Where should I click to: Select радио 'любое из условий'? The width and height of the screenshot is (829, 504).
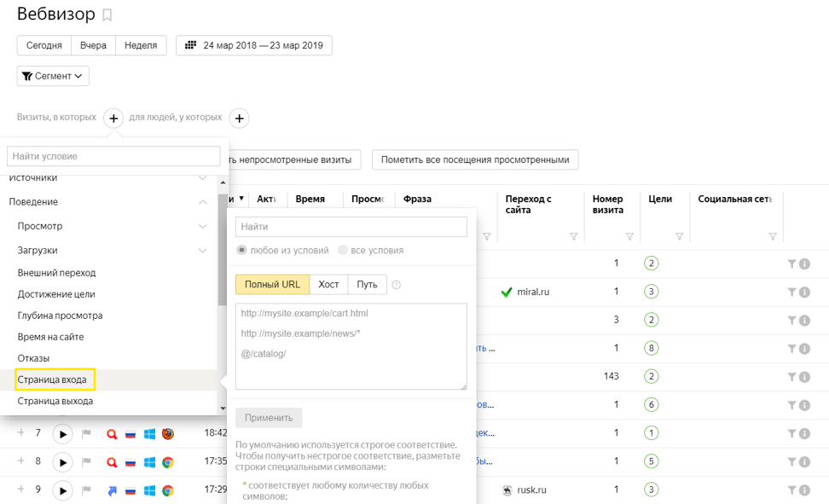(x=241, y=250)
